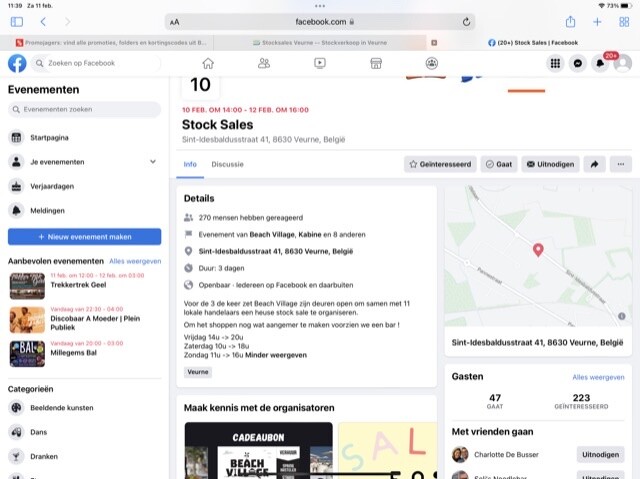Share the event using arrow button
The image size is (640, 479).
pyautogui.click(x=595, y=164)
